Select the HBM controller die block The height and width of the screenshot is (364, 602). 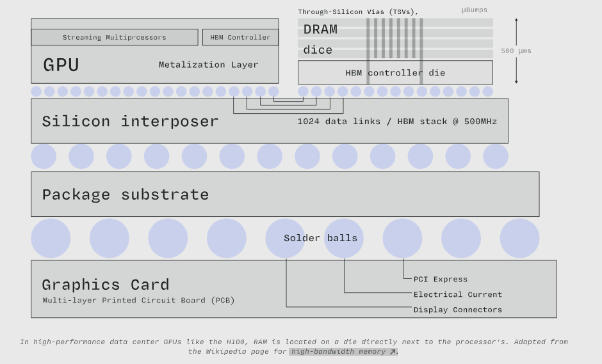(395, 73)
